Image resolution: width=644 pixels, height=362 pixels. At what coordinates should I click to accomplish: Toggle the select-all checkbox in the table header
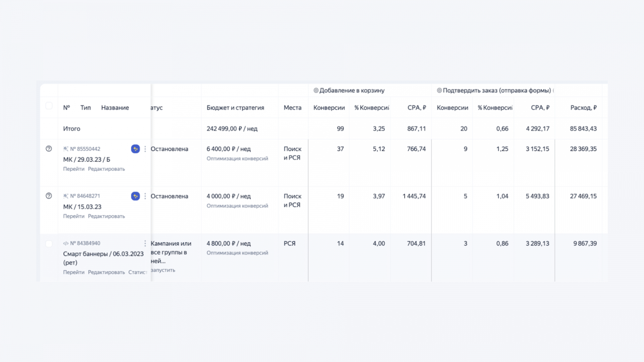(x=49, y=106)
